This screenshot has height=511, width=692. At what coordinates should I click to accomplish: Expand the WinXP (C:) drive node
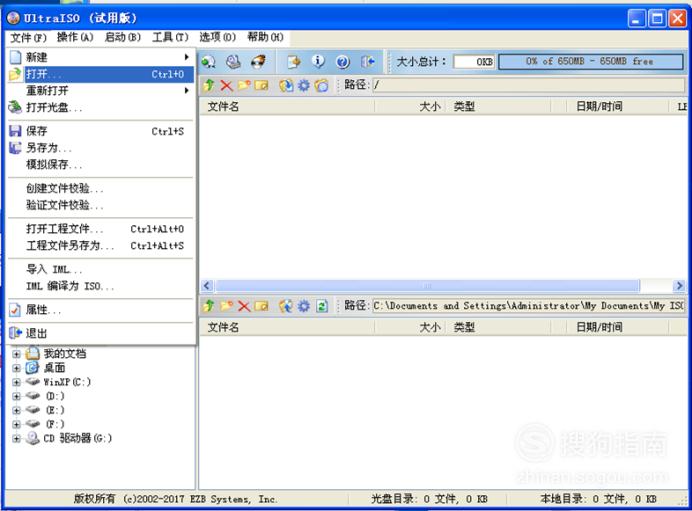pyautogui.click(x=16, y=382)
